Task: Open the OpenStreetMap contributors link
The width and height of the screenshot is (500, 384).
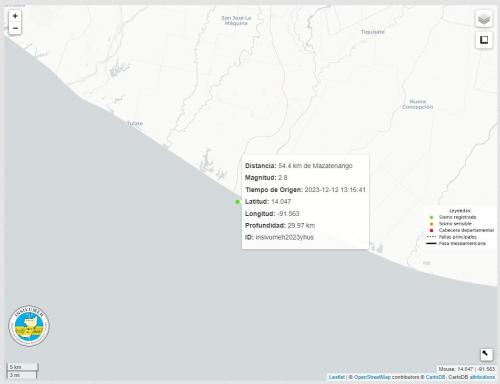Action: click(x=372, y=377)
